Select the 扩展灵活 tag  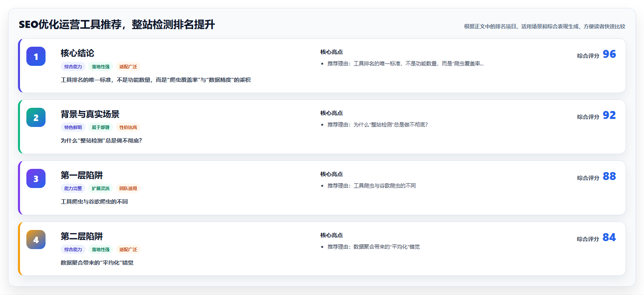tap(101, 188)
